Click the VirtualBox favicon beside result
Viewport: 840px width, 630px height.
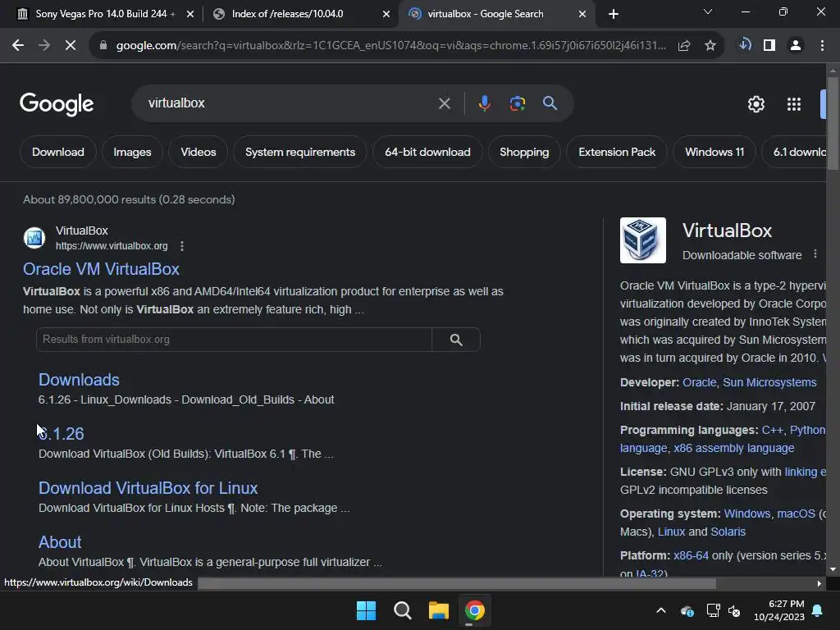[x=34, y=238]
